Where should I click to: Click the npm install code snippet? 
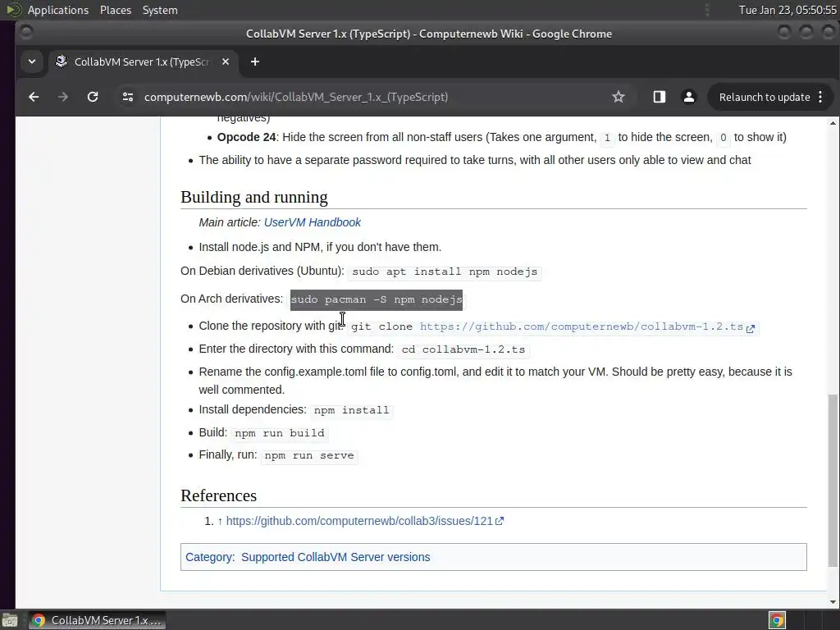point(351,410)
